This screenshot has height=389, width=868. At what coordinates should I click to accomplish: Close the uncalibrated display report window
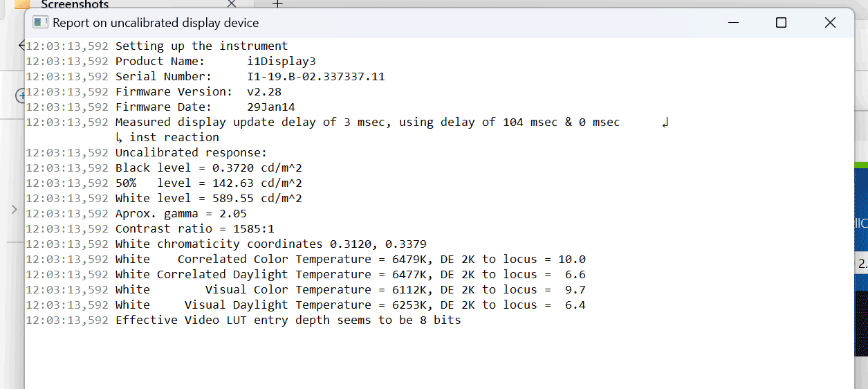[830, 23]
